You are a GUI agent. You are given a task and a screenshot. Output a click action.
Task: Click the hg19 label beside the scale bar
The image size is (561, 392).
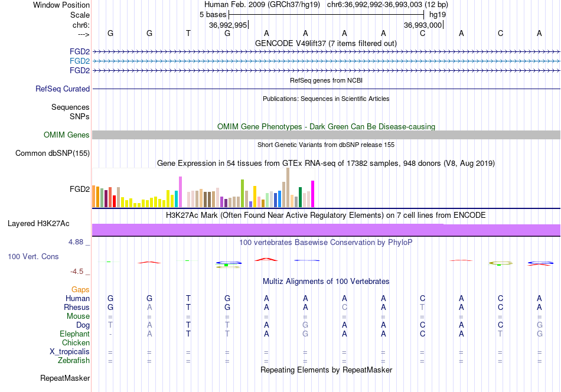[x=438, y=15]
